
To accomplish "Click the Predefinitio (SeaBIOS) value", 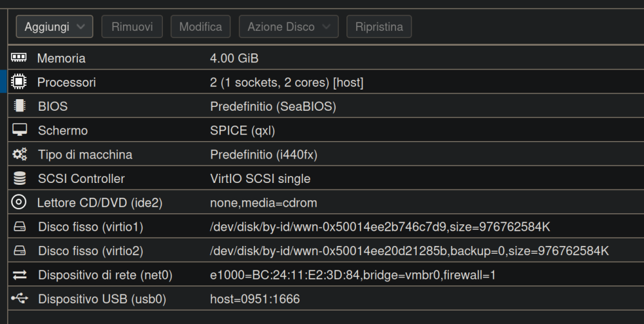I will click(x=273, y=106).
